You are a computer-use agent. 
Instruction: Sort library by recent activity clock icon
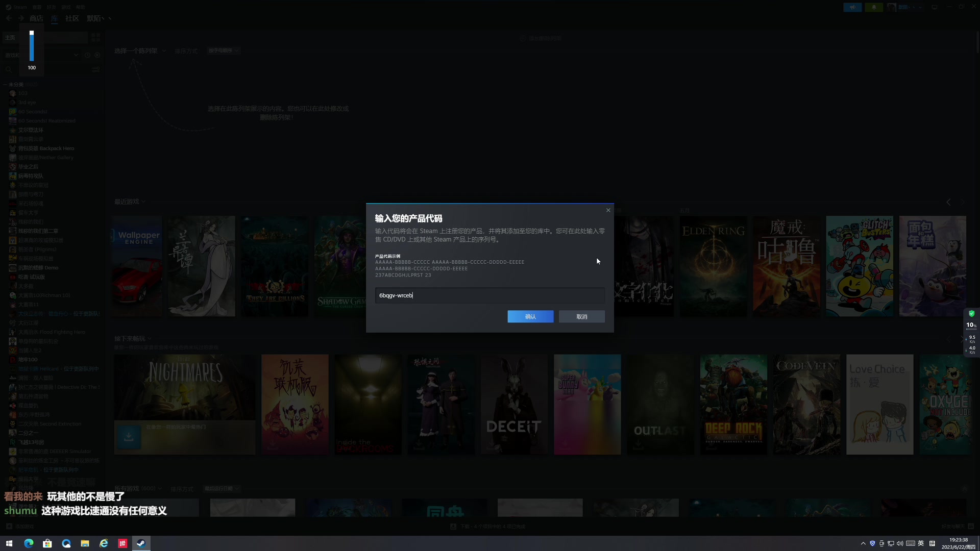(87, 55)
